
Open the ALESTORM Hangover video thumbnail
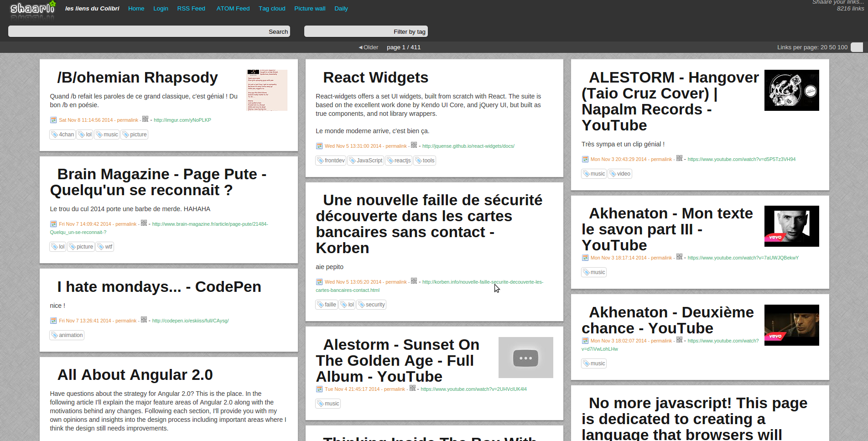point(791,90)
